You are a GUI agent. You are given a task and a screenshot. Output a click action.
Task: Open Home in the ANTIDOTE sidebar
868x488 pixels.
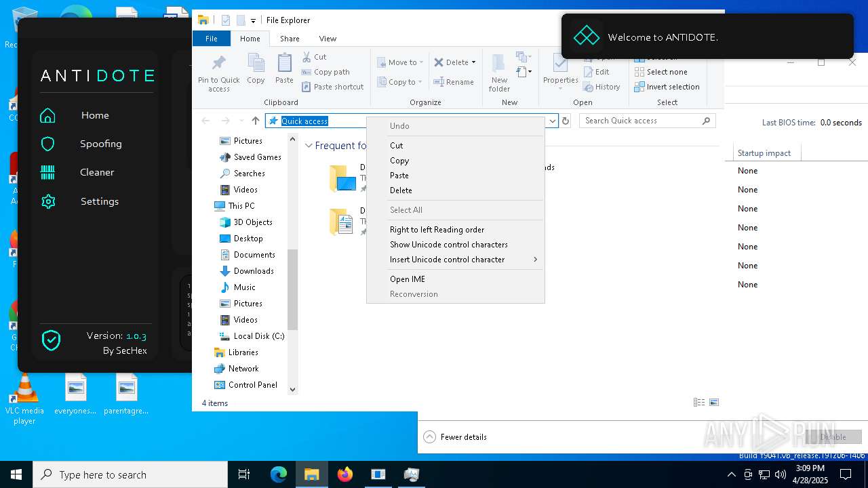pos(95,115)
